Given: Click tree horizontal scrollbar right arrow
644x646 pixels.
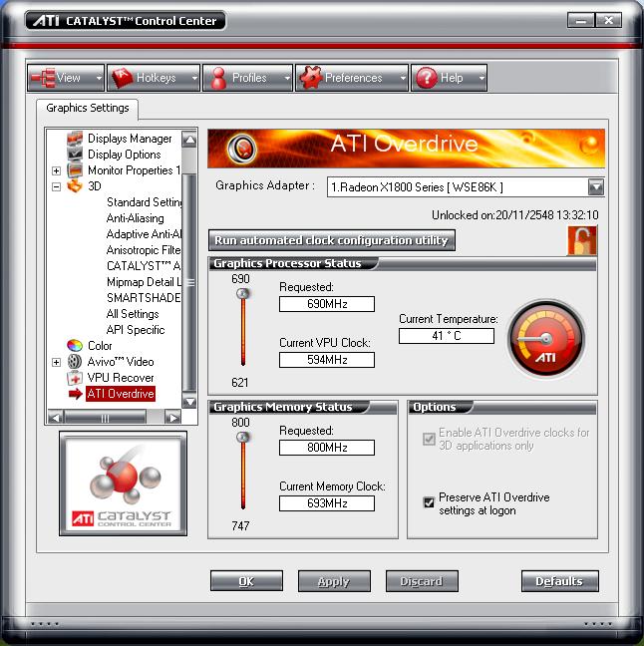Looking at the screenshot, I should (173, 418).
